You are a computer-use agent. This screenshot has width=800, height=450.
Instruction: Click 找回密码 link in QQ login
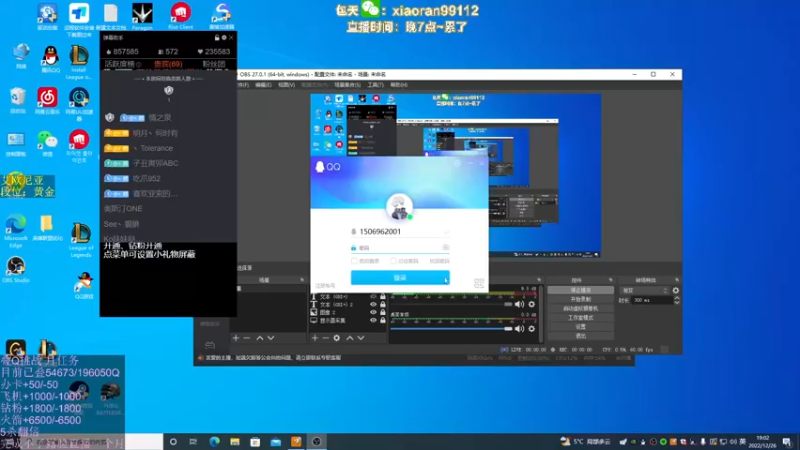pos(439,261)
